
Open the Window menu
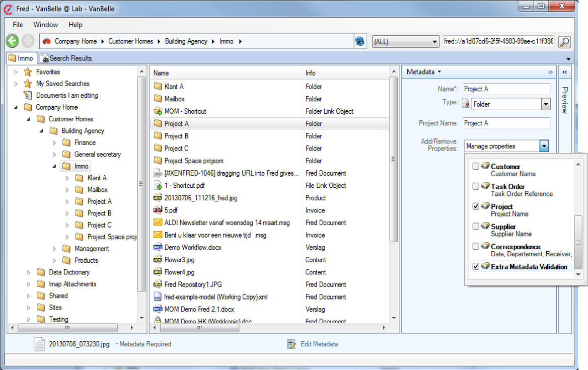[x=45, y=25]
